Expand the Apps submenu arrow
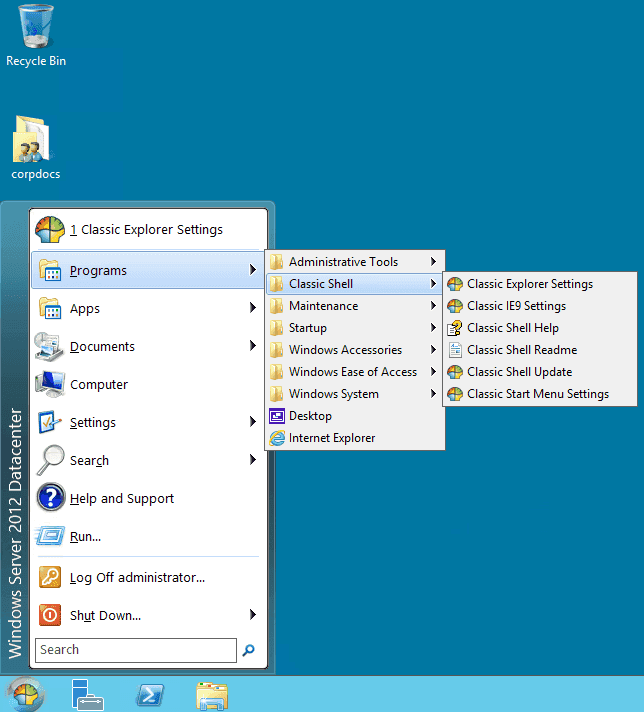 tap(253, 308)
